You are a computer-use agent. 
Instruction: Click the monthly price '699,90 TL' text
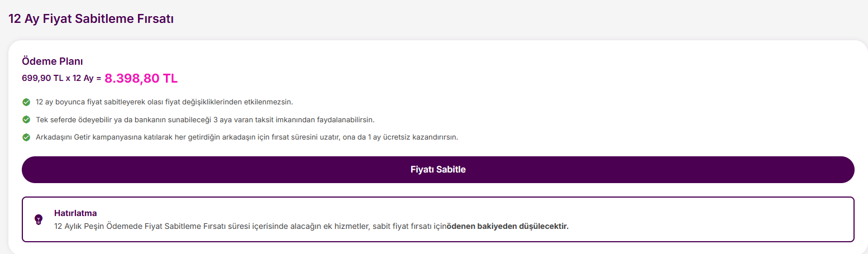tap(42, 79)
